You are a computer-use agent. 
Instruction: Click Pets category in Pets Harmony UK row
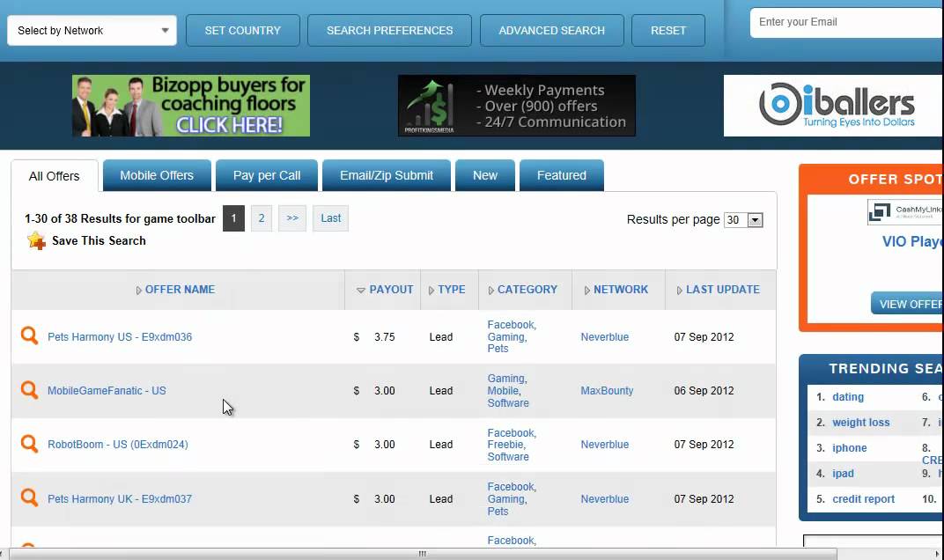pos(498,512)
